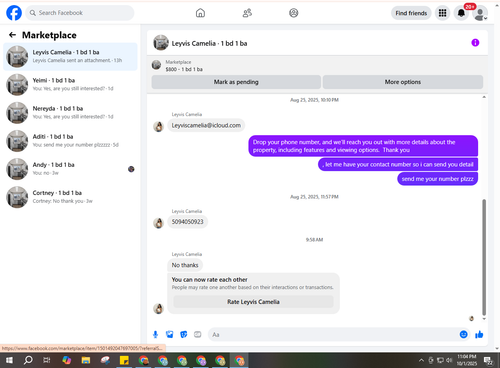Click the let me have your contact number bubble
This screenshot has width=500, height=368.
pyautogui.click(x=398, y=164)
